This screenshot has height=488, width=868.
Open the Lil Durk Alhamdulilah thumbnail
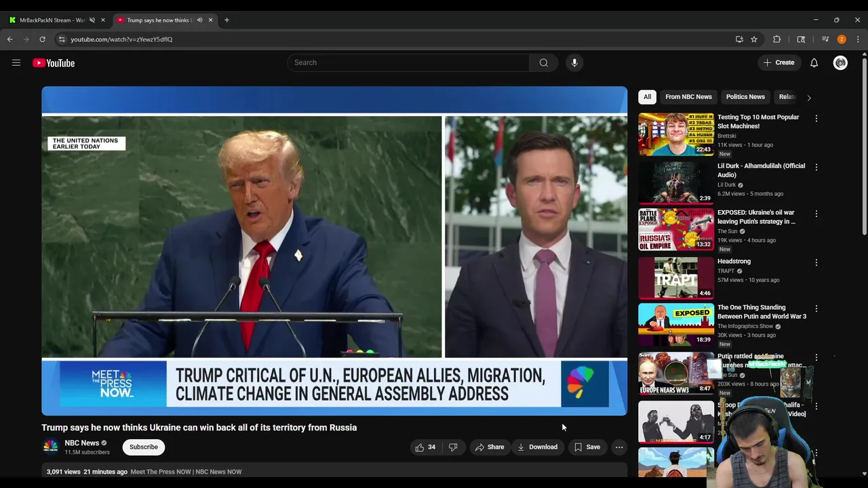click(676, 183)
